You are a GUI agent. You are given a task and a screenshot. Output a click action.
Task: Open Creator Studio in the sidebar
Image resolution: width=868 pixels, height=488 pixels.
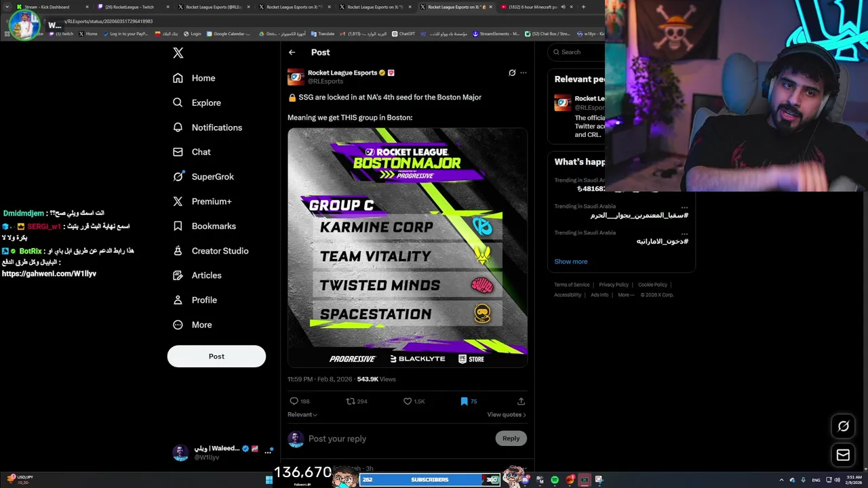(x=211, y=251)
